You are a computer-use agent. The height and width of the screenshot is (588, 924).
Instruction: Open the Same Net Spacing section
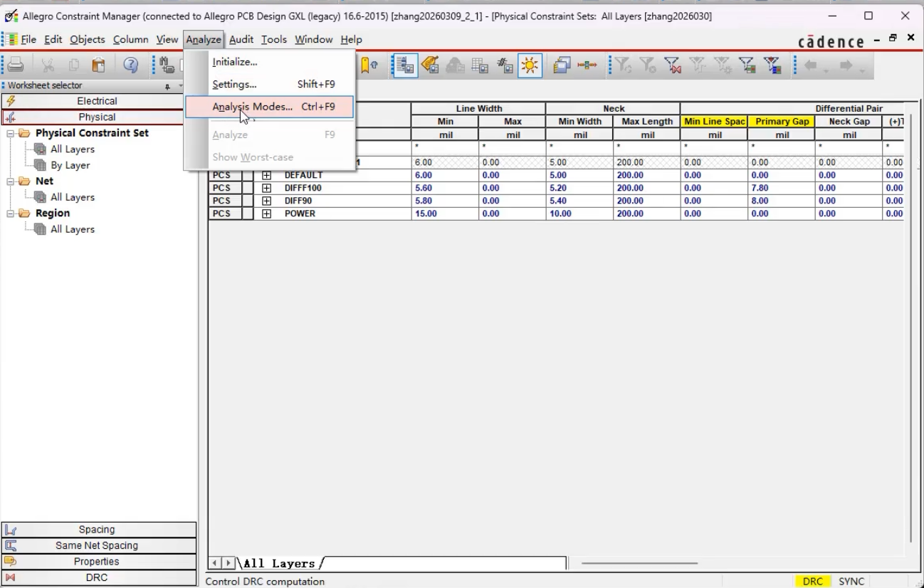98,546
